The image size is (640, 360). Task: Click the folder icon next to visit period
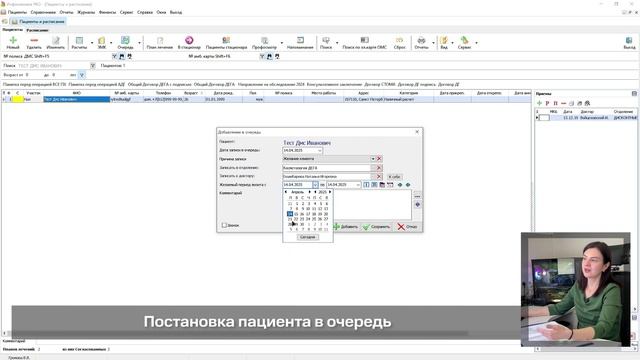pos(382,185)
